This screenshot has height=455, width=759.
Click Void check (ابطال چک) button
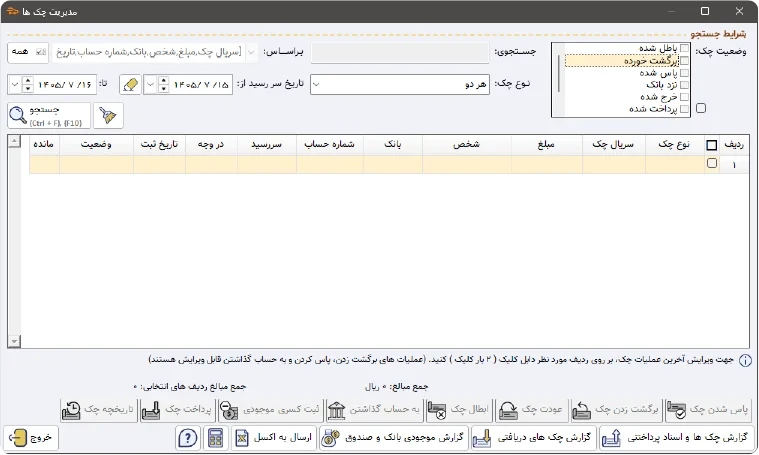tap(459, 410)
